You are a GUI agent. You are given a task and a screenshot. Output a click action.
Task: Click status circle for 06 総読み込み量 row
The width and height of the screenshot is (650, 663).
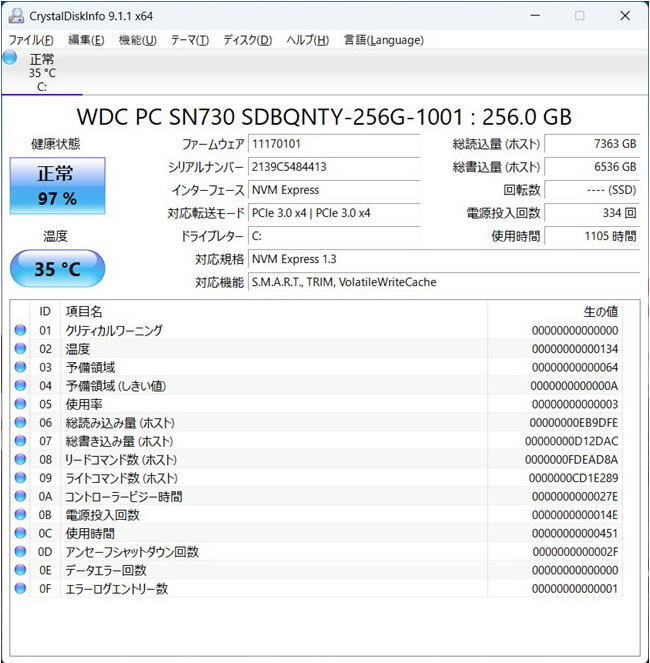pyautogui.click(x=20, y=422)
